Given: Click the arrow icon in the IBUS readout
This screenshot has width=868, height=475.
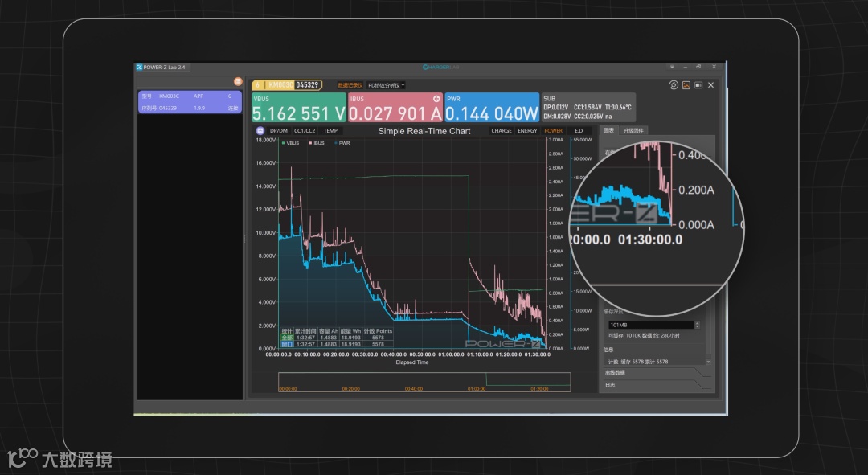Looking at the screenshot, I should click(x=436, y=99).
